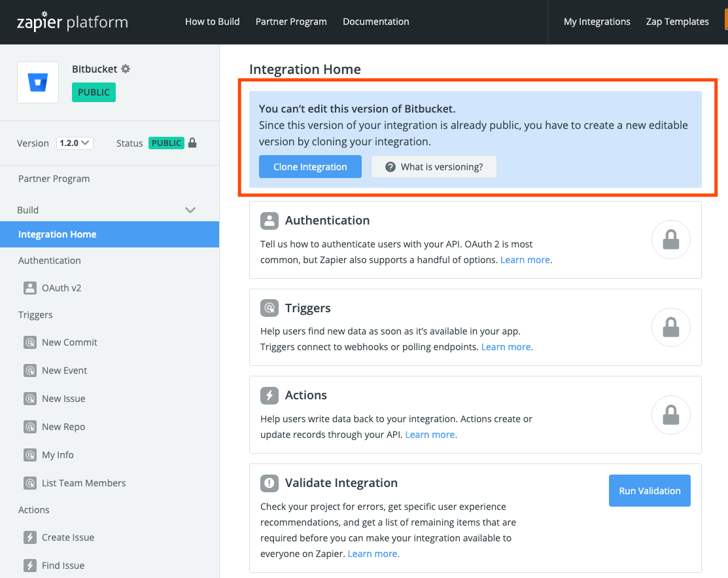This screenshot has height=578, width=728.
Task: Open the version 1.2.0 dropdown
Action: click(75, 143)
